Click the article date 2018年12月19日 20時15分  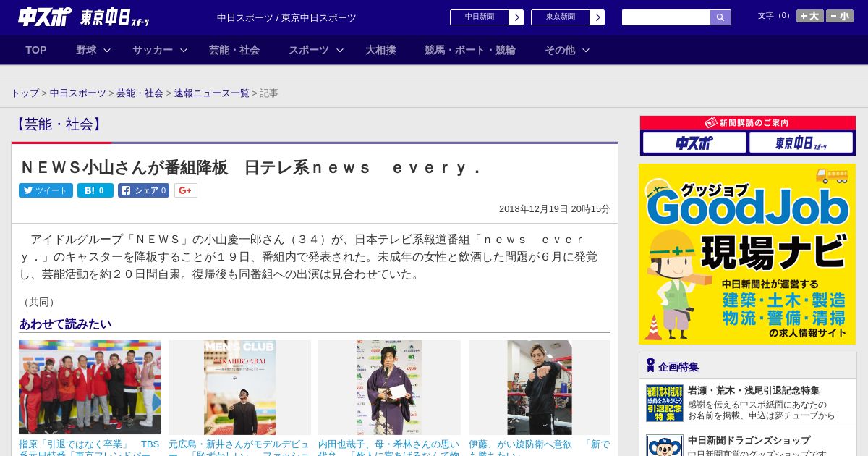point(555,208)
